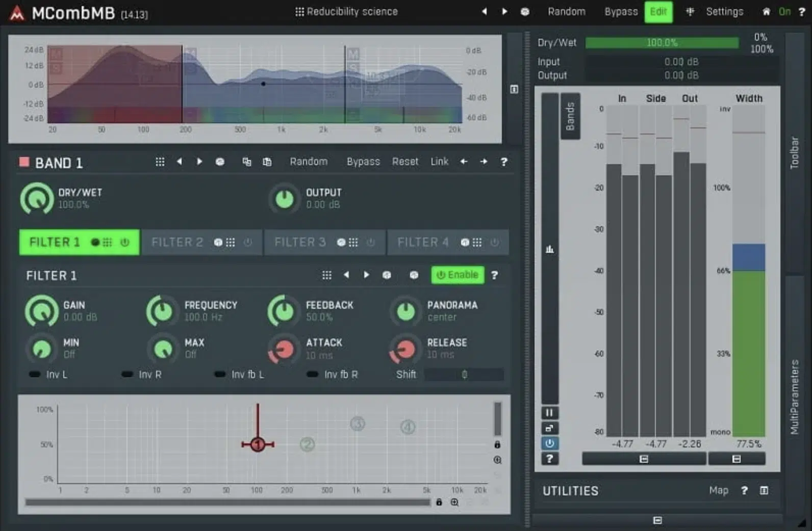Screen dimensions: 812x531
Task: Open the MultiParameters side panel
Action: [x=794, y=397]
